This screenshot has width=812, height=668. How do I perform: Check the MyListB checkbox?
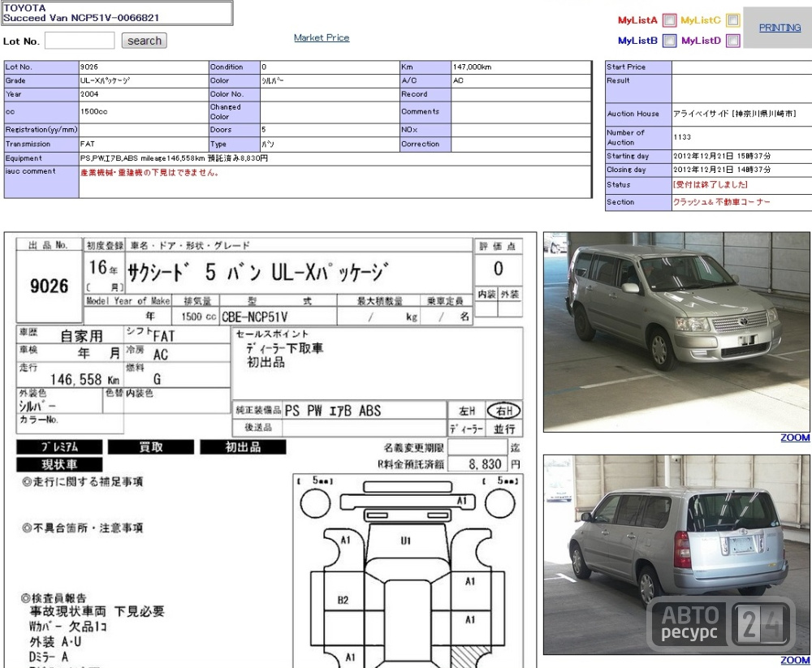coord(669,41)
